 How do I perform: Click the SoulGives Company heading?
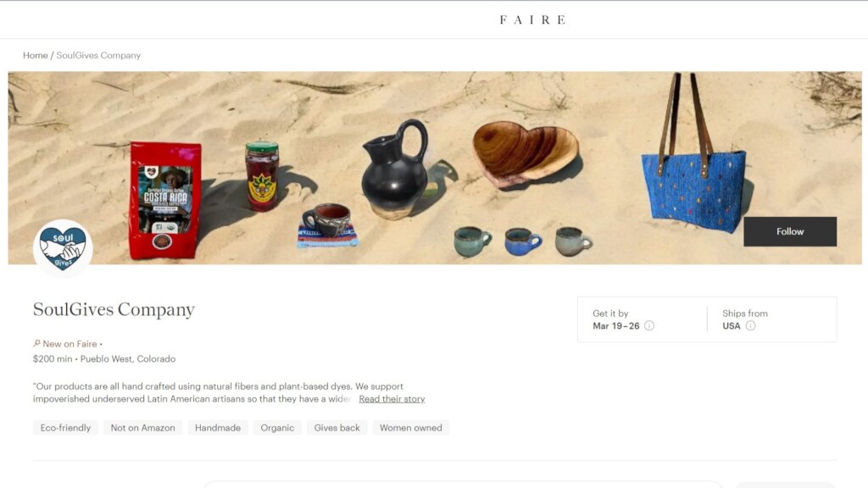[x=114, y=309]
